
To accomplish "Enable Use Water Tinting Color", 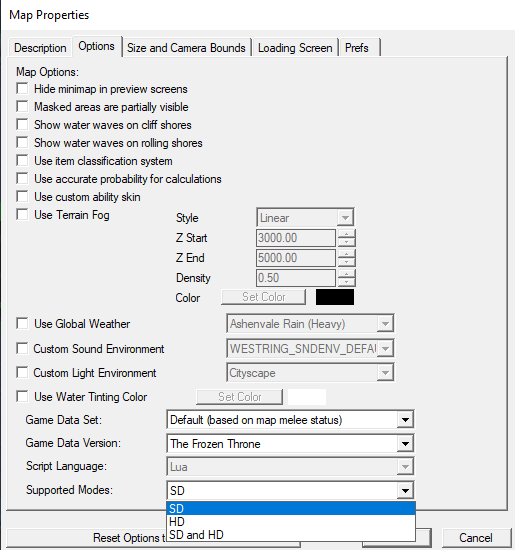I will tap(22, 397).
